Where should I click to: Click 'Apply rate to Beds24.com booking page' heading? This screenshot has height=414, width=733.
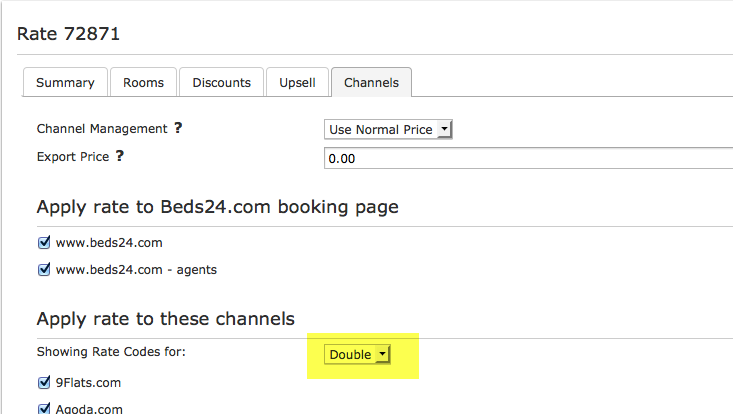[217, 207]
